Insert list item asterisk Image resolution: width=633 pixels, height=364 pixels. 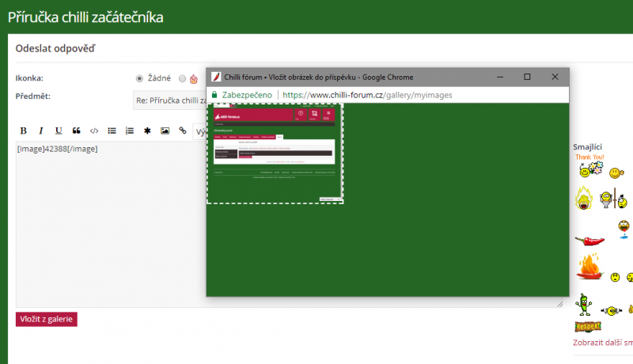(x=147, y=131)
